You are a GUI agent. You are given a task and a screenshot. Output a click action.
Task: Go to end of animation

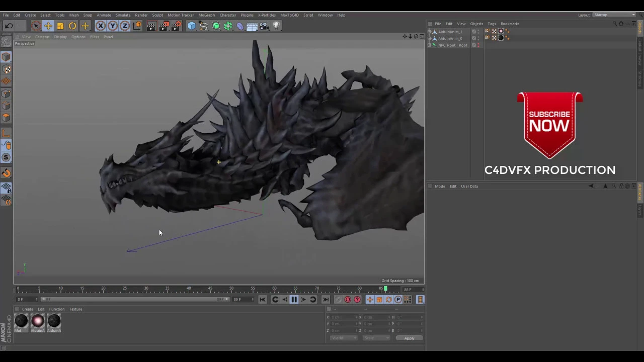coord(326,300)
